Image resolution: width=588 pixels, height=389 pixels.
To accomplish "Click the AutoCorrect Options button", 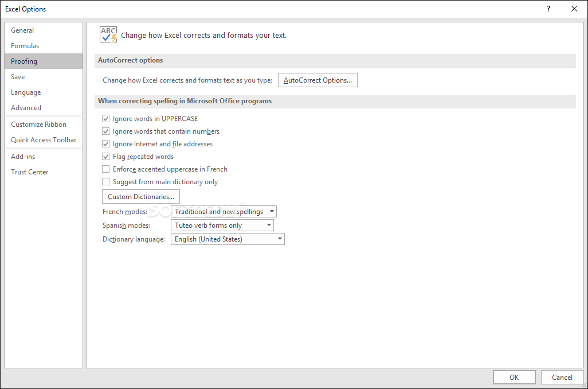I will [x=317, y=80].
